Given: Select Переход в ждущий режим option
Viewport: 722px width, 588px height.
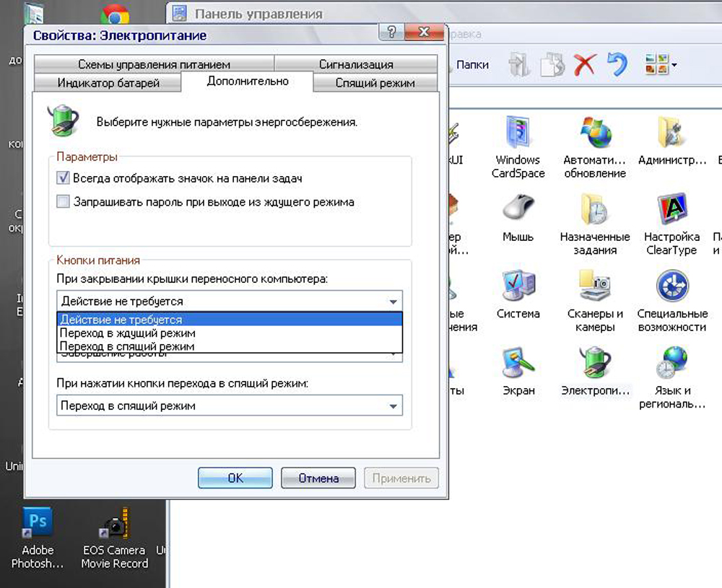Looking at the screenshot, I should click(x=128, y=333).
